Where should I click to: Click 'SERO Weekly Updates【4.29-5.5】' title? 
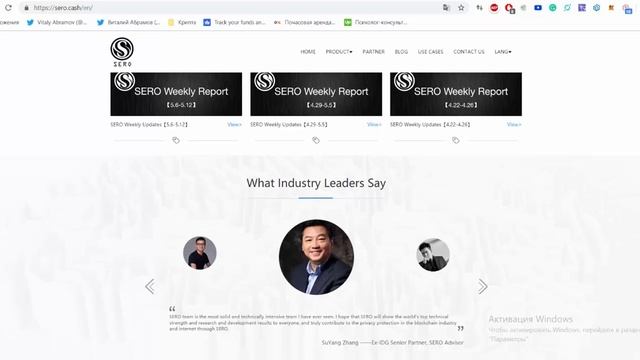coord(289,124)
